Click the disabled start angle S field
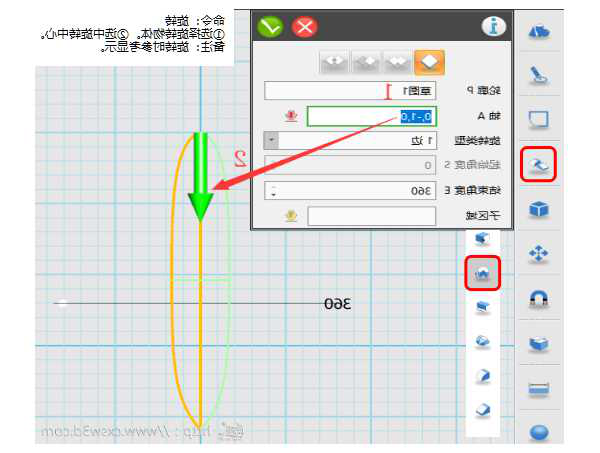Screen dimensions: 600x453 tap(350, 165)
